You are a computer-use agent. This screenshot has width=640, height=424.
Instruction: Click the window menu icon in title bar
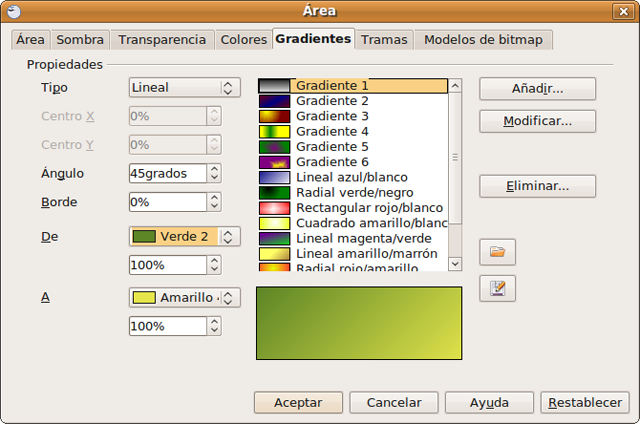coord(14,11)
